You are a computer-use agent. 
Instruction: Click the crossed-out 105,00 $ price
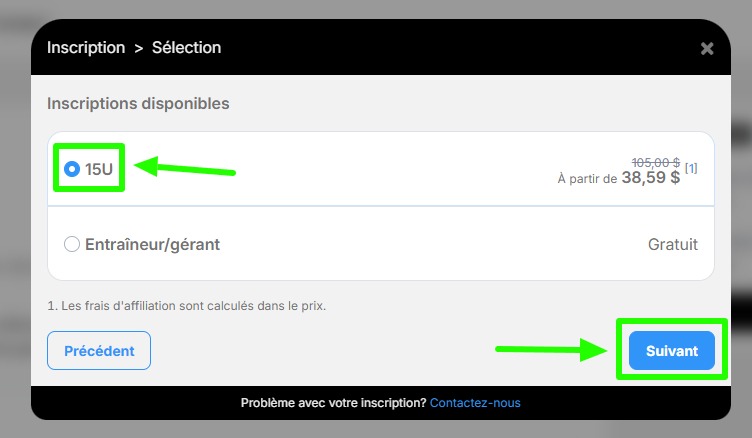pos(655,162)
